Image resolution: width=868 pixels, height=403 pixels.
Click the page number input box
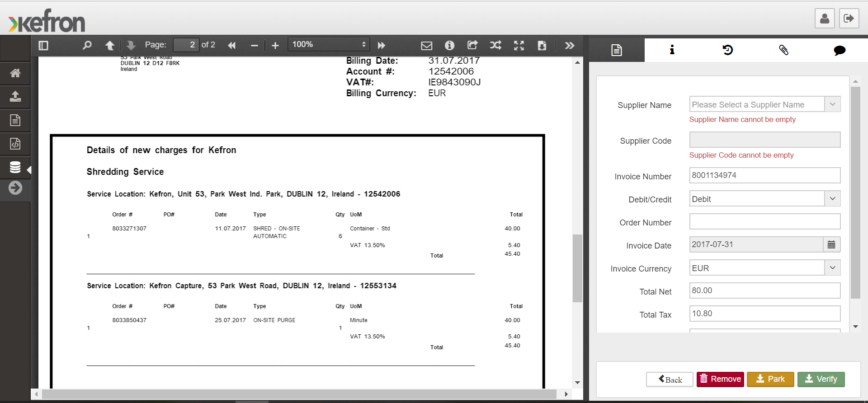[x=186, y=45]
